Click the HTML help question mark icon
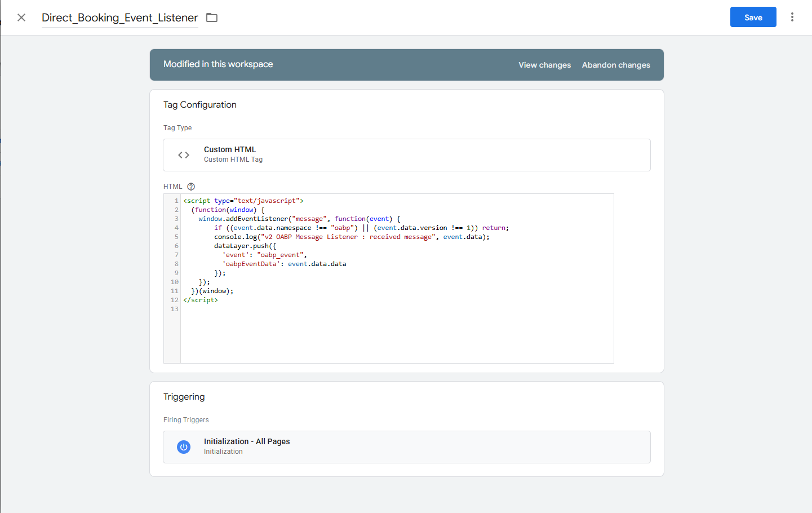The height and width of the screenshot is (513, 812). (x=191, y=187)
